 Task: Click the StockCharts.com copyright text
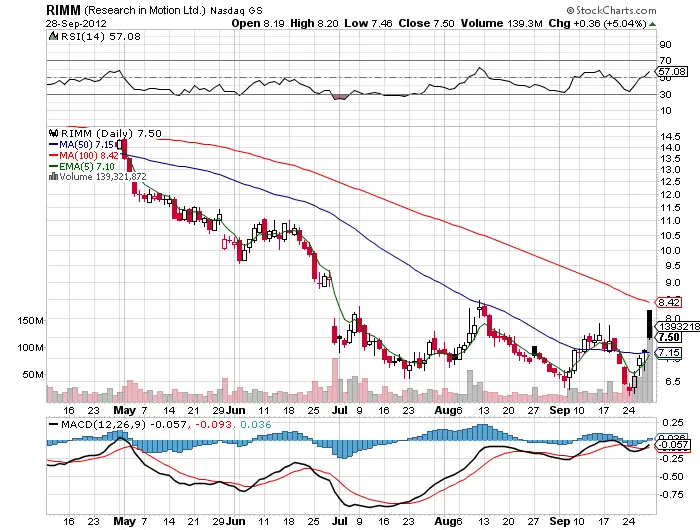(x=611, y=10)
